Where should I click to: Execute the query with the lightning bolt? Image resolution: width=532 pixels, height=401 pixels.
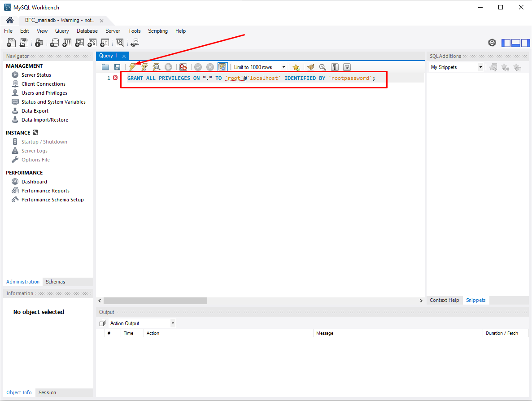point(132,67)
